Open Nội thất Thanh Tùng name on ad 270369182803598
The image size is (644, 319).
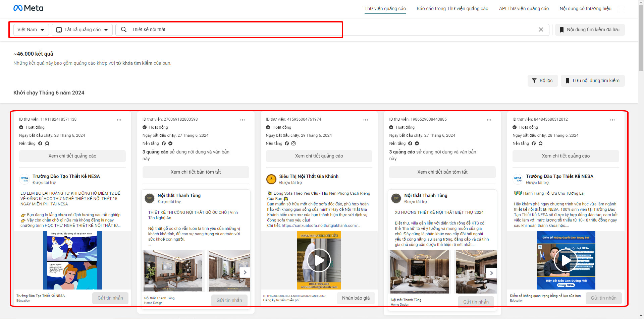tap(179, 195)
